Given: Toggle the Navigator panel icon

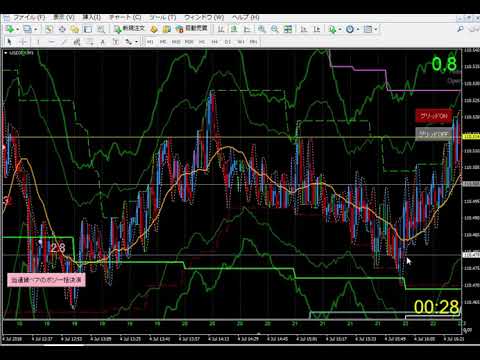Looking at the screenshot, I should [x=75, y=29].
